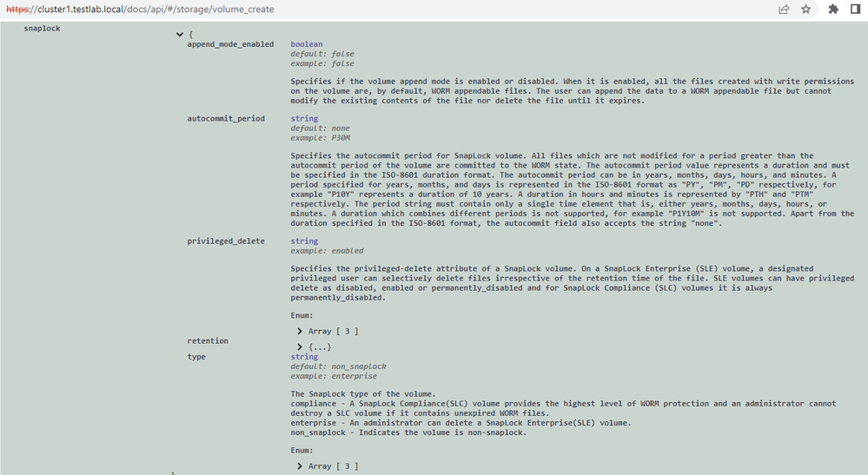The image size is (868, 475).
Task: Click string type under autocommit_period
Action: [x=304, y=118]
